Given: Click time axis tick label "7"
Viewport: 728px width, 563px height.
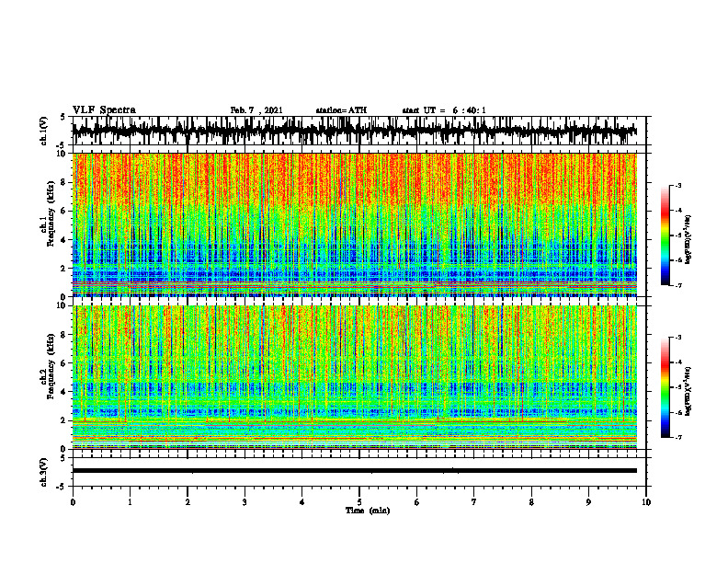Looking at the screenshot, I should [x=474, y=502].
